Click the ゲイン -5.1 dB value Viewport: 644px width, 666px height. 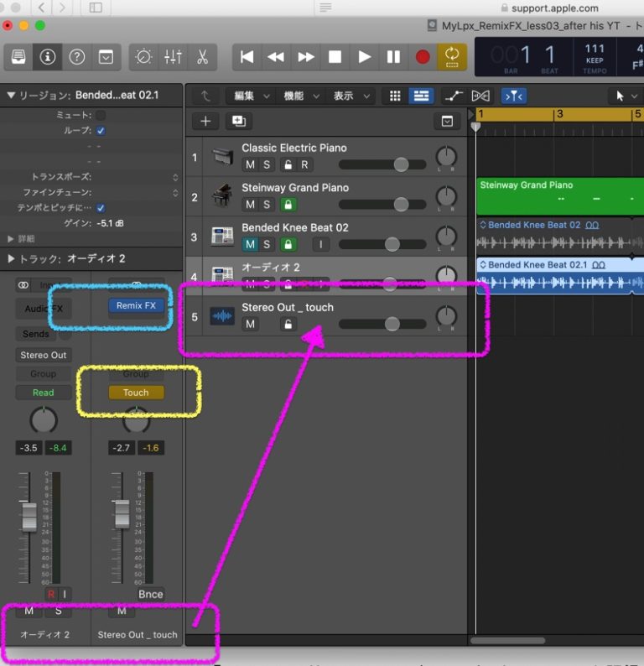coord(110,223)
